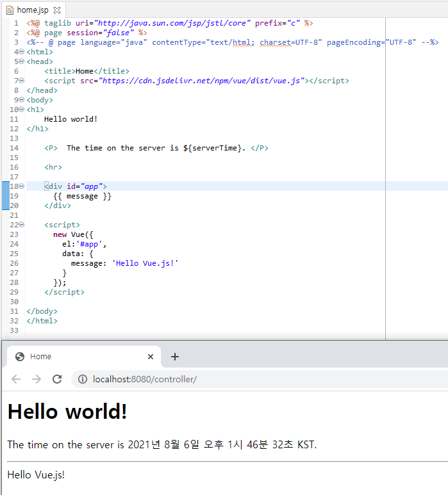Click the home.jsp file icon
This screenshot has height=495, width=448.
[x=10, y=10]
